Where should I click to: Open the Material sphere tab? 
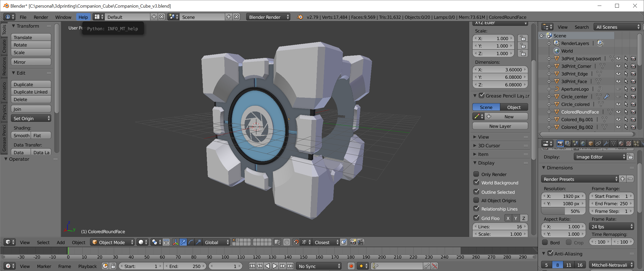621,144
